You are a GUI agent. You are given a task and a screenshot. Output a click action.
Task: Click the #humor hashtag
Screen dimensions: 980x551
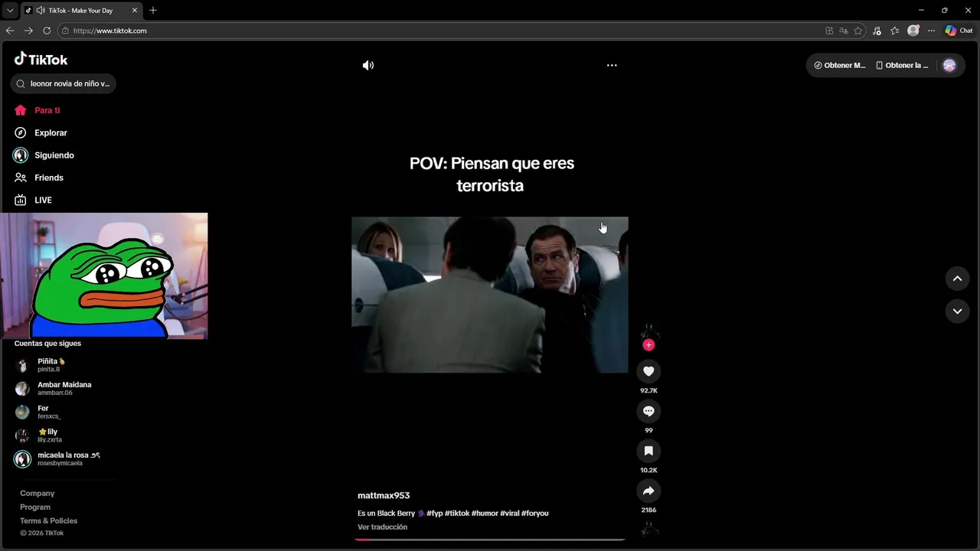click(x=485, y=514)
